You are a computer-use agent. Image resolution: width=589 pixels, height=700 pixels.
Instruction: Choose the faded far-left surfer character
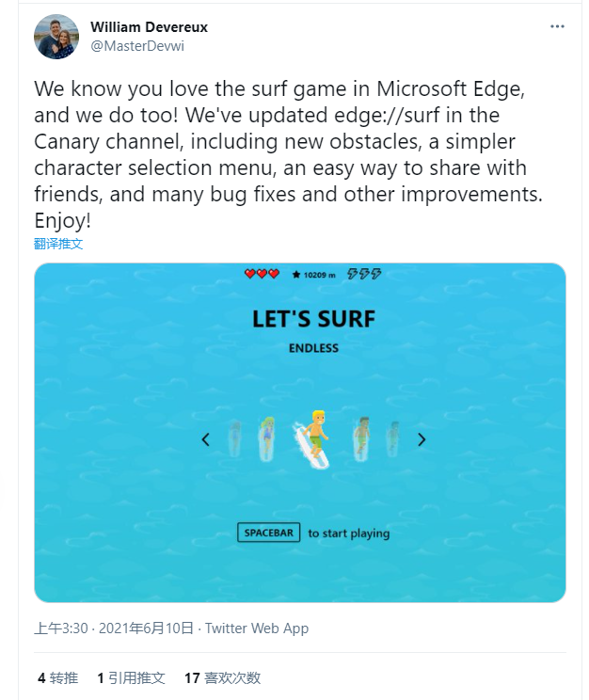tap(235, 438)
